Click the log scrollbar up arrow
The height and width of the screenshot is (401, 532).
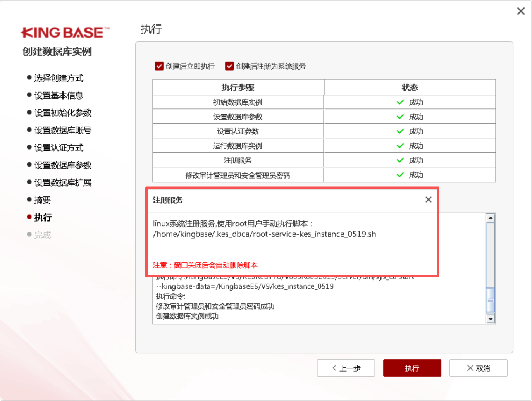[491, 218]
